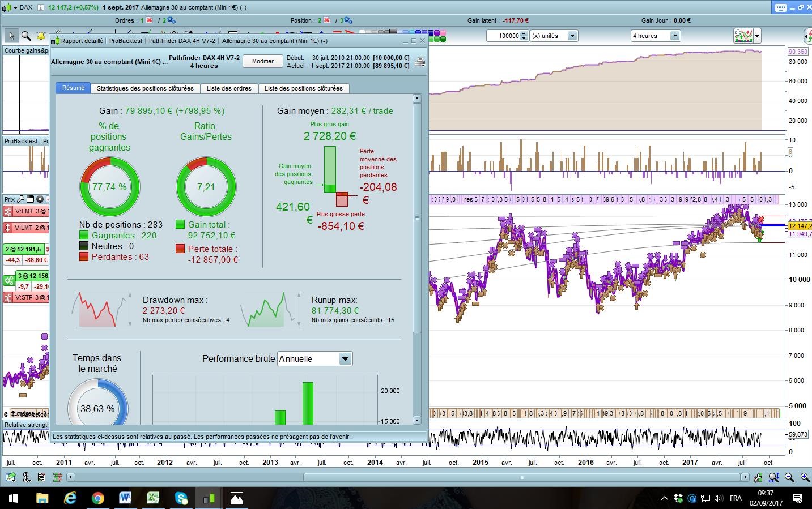The width and height of the screenshot is (812, 509).
Task: Increase the 100000 quantity stepper
Action: coord(524,33)
